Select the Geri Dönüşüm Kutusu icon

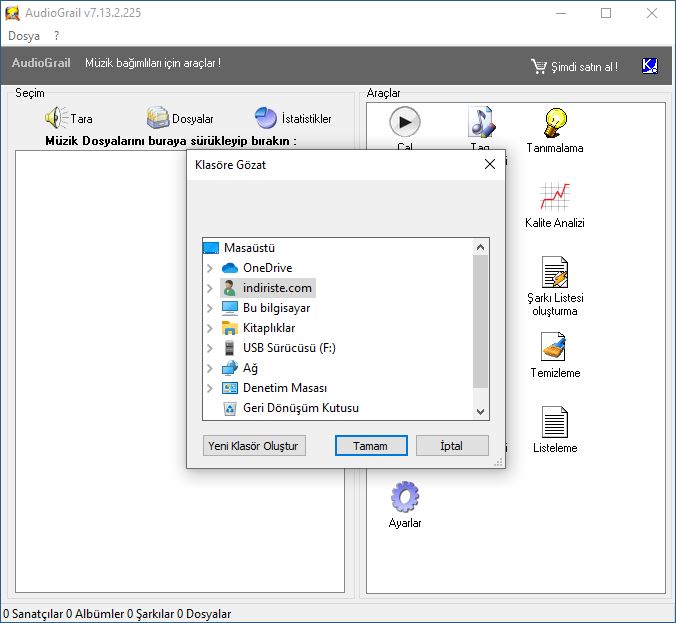(x=230, y=408)
